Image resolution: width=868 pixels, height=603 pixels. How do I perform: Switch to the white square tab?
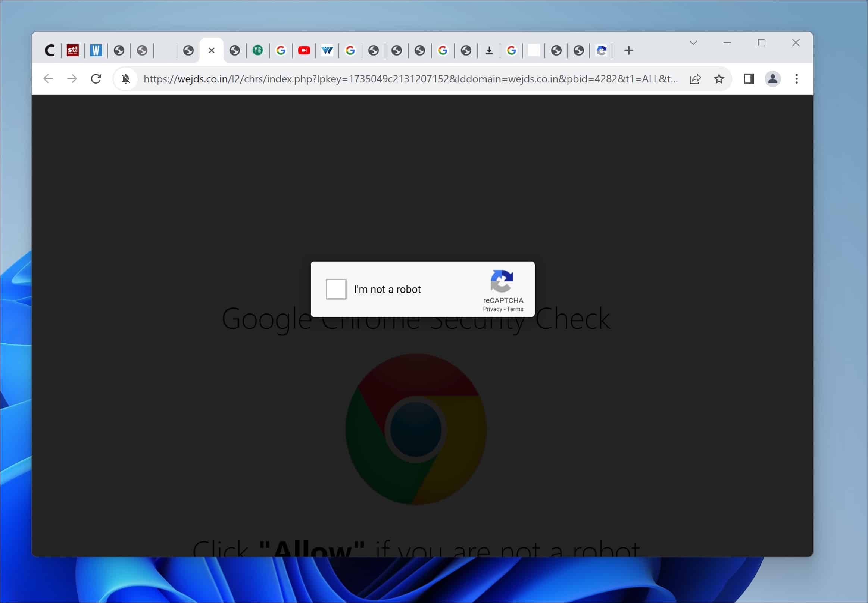tap(534, 50)
